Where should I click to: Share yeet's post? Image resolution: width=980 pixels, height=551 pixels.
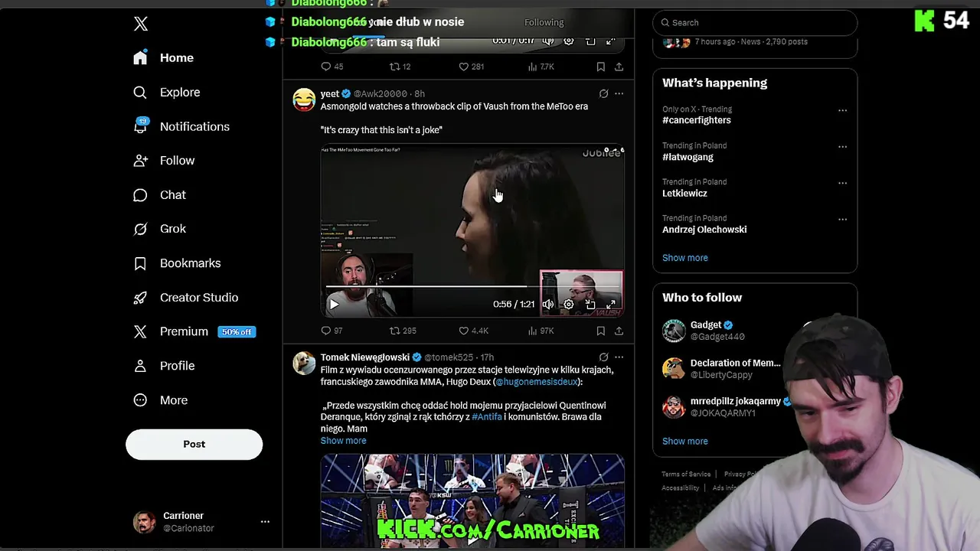click(619, 331)
